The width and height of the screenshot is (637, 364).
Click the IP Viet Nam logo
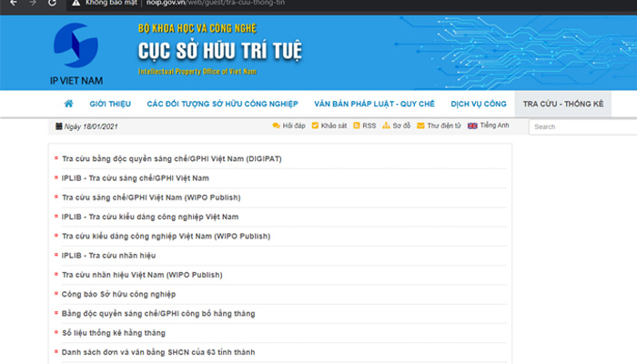76,54
